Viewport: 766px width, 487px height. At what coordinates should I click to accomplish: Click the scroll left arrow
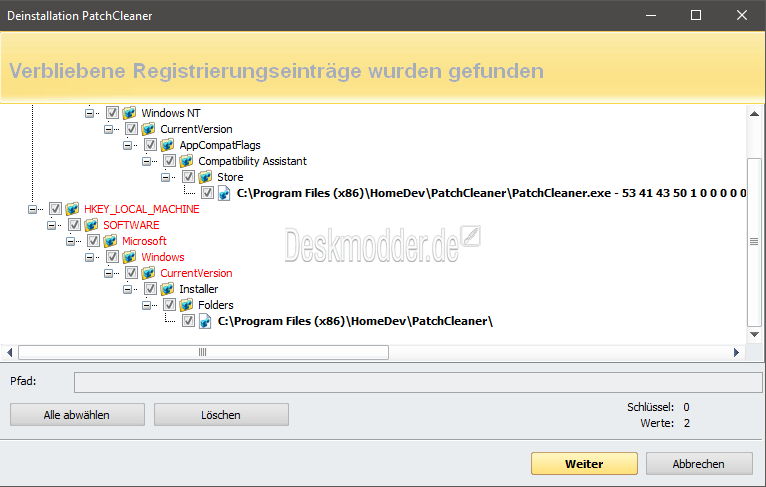[10, 352]
